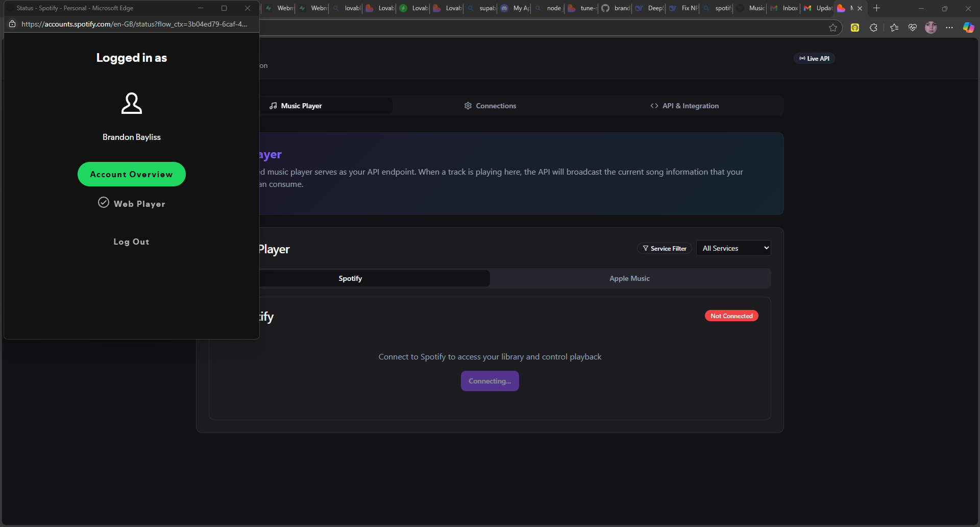Click the Account Overview button
This screenshot has width=980, height=527.
point(132,174)
